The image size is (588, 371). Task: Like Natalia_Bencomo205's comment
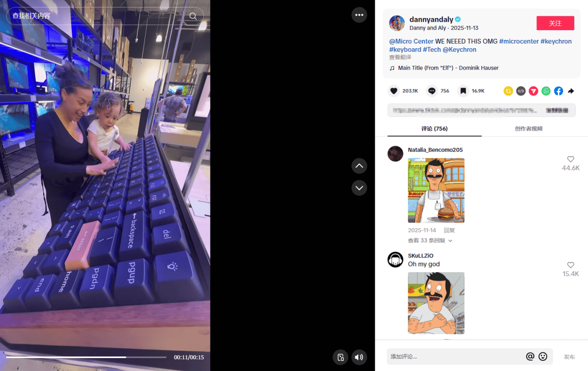coord(570,159)
